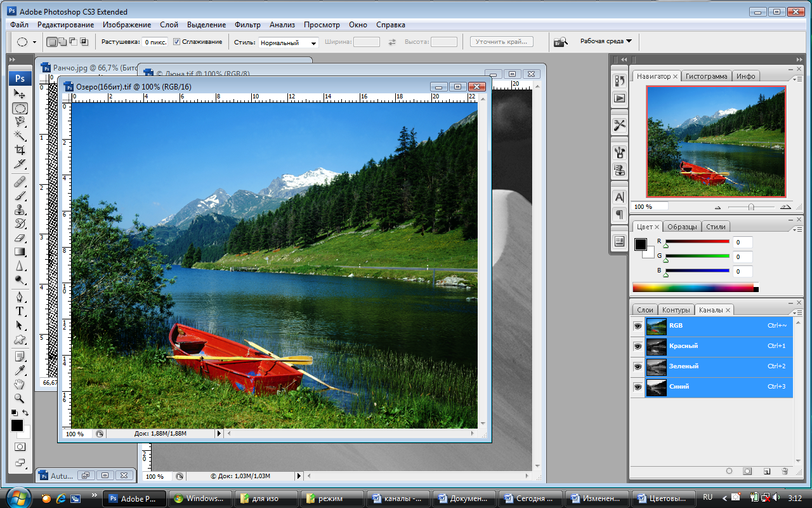
Task: Switch to the Слои tab
Action: (x=645, y=310)
